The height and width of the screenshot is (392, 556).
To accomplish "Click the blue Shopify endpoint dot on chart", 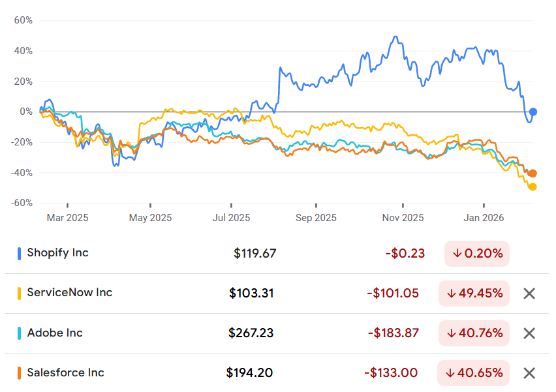I will pyautogui.click(x=533, y=112).
